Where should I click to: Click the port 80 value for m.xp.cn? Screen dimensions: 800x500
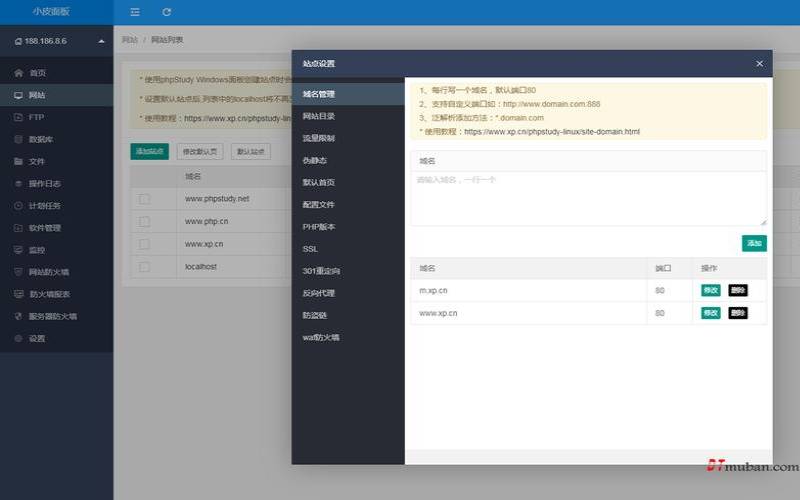point(660,290)
